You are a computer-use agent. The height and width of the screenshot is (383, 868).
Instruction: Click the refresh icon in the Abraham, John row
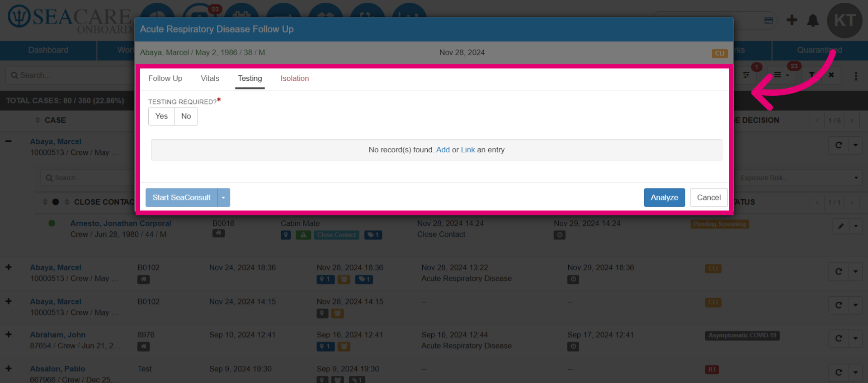[x=839, y=338]
